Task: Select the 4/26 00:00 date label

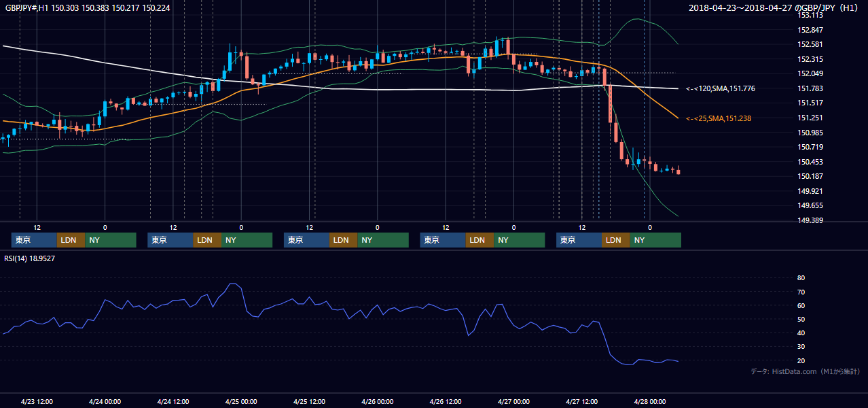Action: [377, 401]
